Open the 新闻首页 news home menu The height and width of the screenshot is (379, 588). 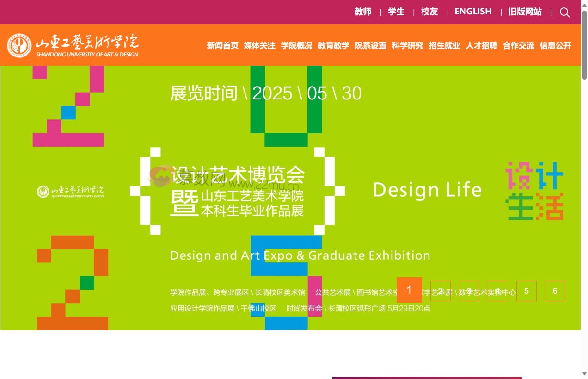pos(222,46)
